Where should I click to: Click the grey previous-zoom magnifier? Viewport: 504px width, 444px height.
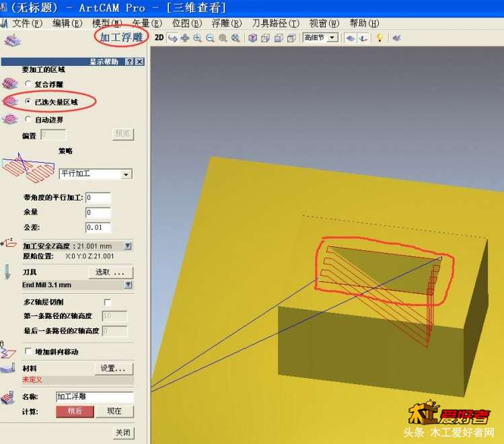[x=223, y=38]
